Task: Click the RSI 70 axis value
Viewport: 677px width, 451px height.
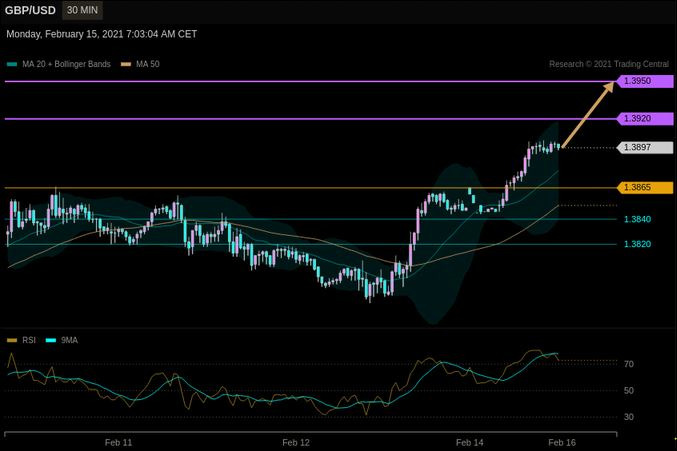Action: click(629, 364)
